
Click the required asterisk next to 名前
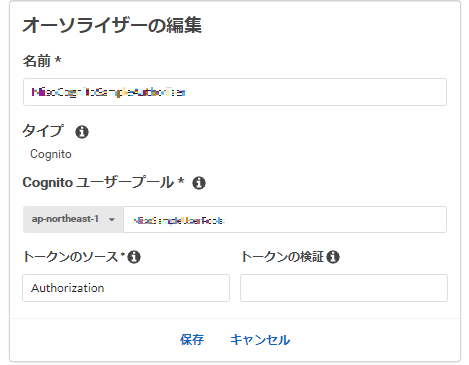tap(58, 59)
